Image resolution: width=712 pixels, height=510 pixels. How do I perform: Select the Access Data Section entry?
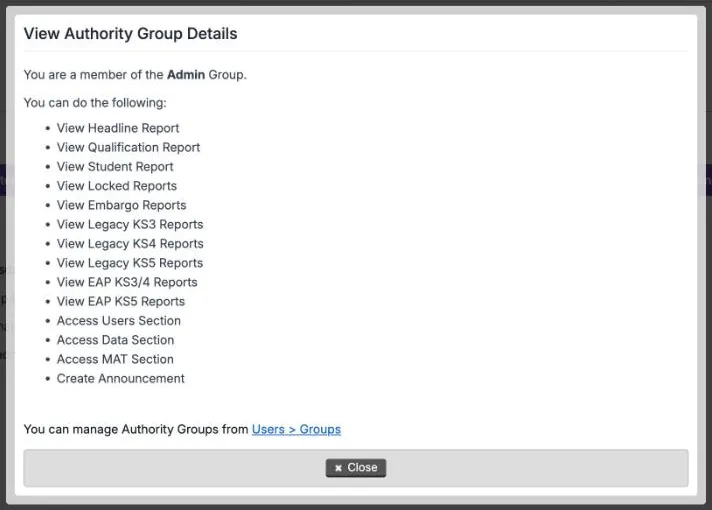click(x=115, y=340)
